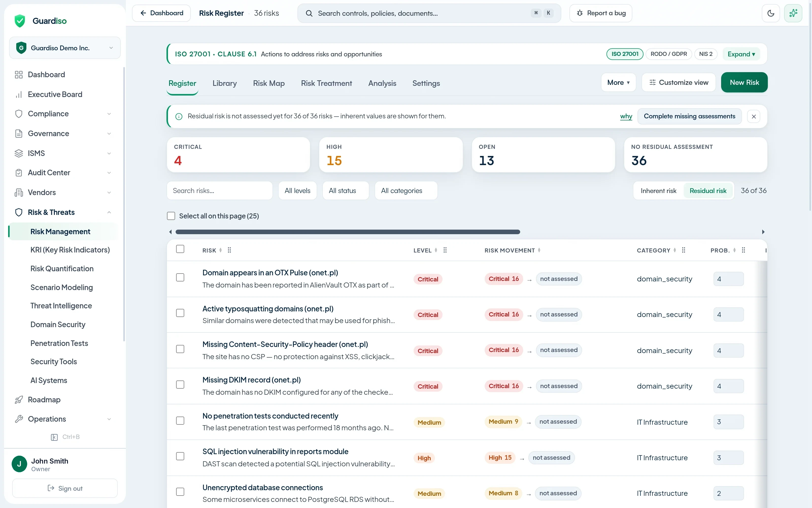This screenshot has height=508, width=812.
Task: Tick the table header select-all checkbox
Action: tap(180, 249)
